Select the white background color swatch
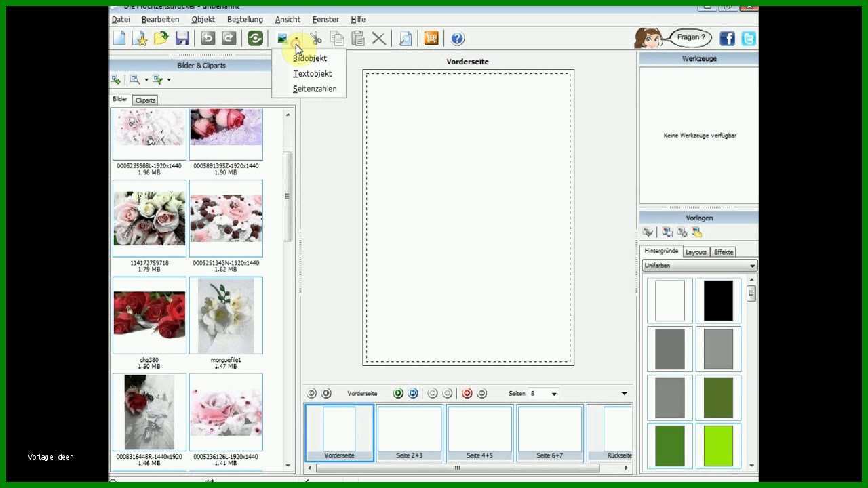Viewport: 868px width, 488px height. (670, 300)
